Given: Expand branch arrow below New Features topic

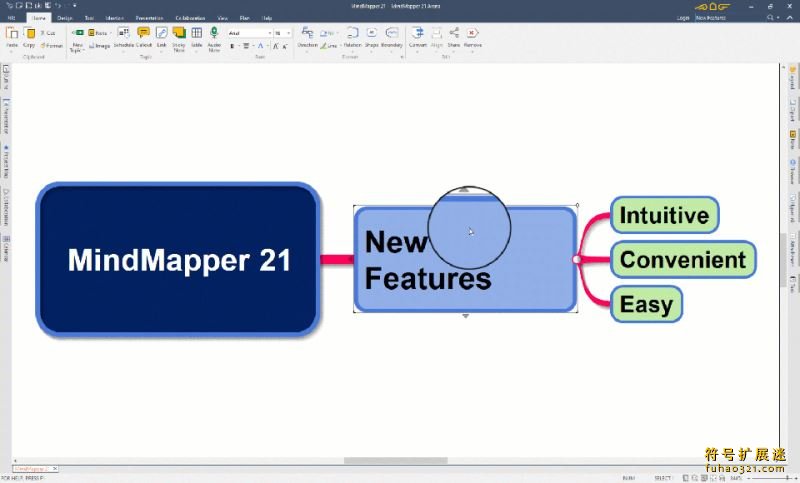Looking at the screenshot, I should point(465,316).
